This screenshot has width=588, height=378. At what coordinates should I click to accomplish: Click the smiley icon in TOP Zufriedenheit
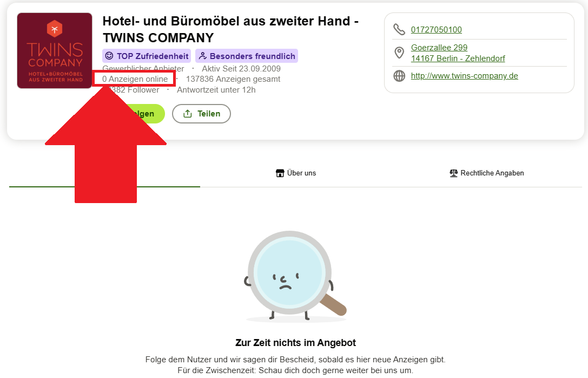click(109, 56)
